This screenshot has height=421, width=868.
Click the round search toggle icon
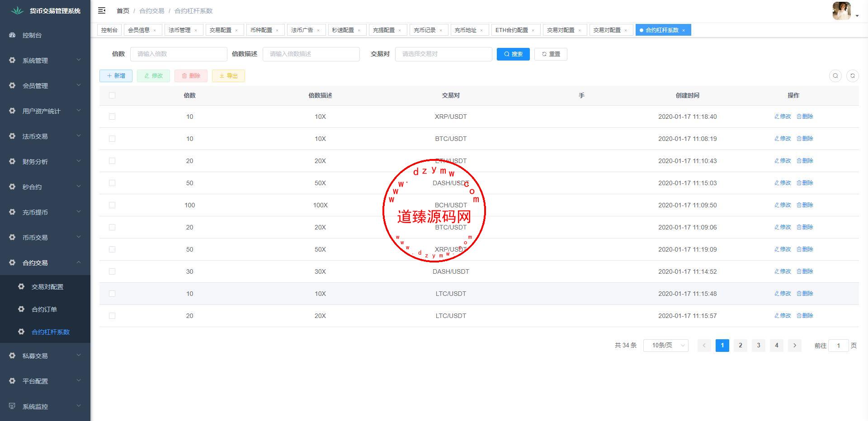pos(835,76)
